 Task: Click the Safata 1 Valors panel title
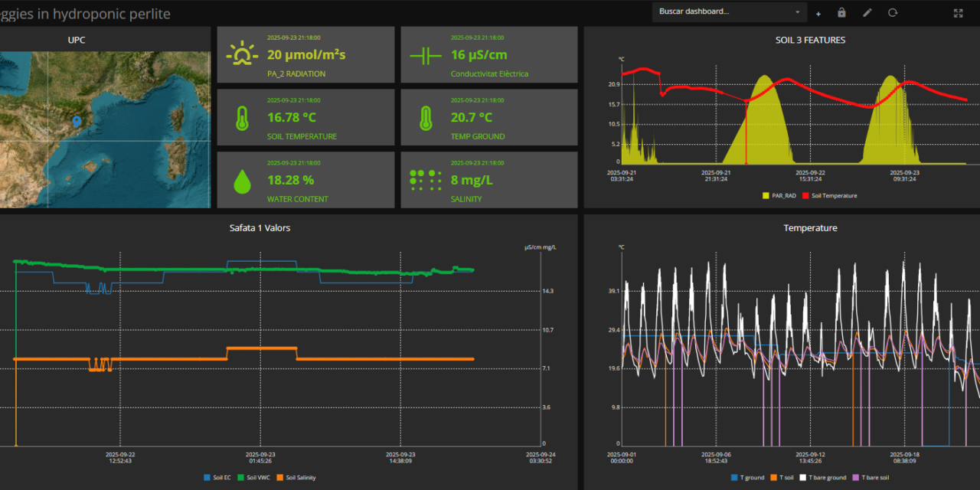coord(260,228)
